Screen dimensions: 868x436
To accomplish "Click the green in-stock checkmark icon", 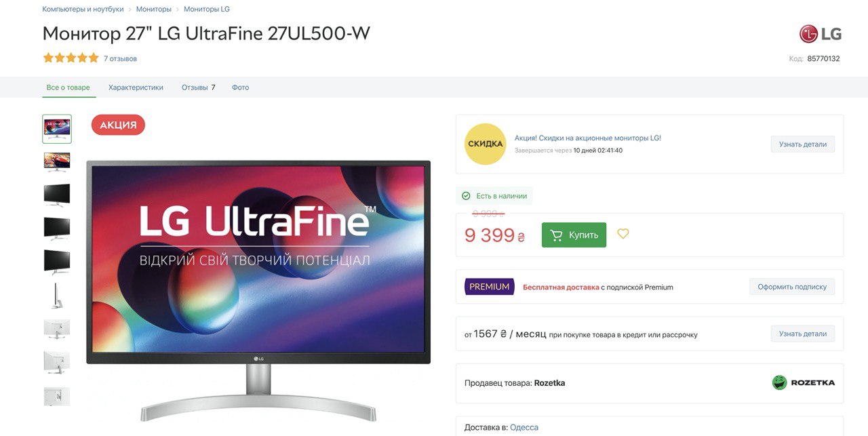I will [466, 196].
